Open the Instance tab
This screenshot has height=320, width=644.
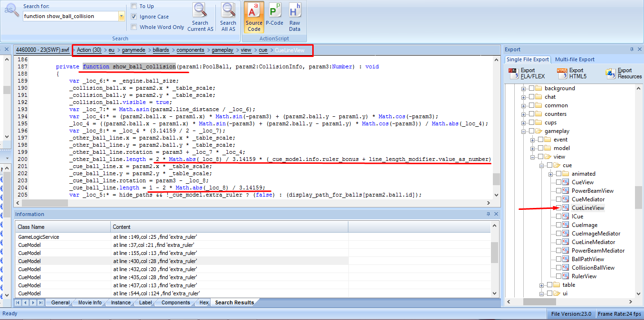click(x=121, y=302)
